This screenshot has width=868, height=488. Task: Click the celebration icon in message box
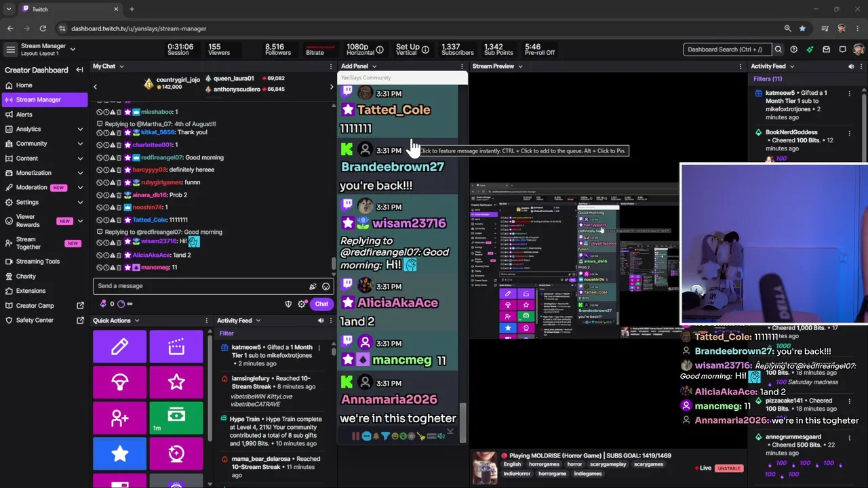[x=313, y=286]
